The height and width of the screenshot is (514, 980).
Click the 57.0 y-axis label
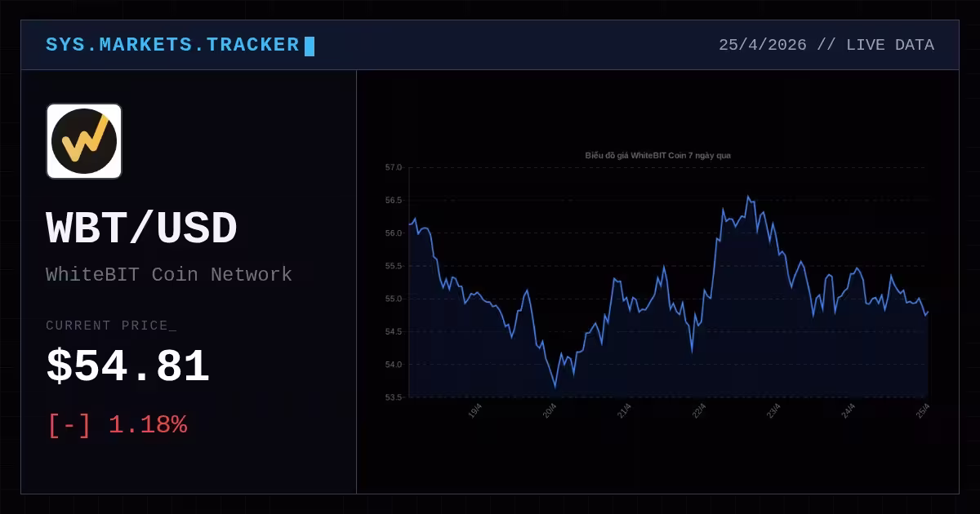(394, 167)
